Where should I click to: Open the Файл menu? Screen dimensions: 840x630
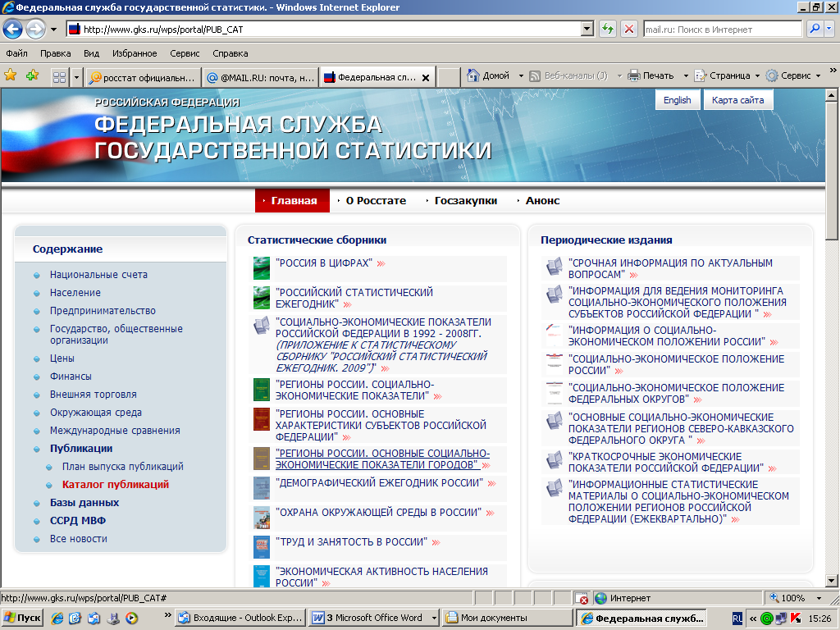coord(16,53)
